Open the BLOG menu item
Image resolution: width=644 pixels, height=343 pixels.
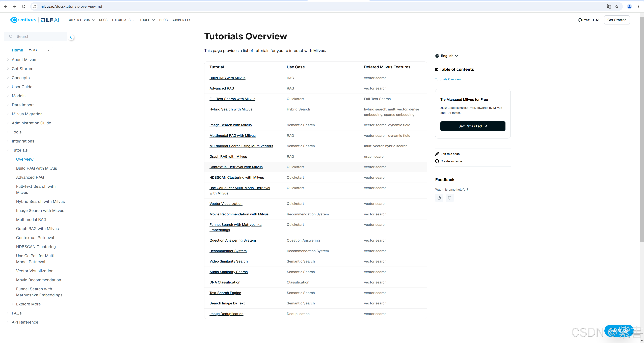163,20
